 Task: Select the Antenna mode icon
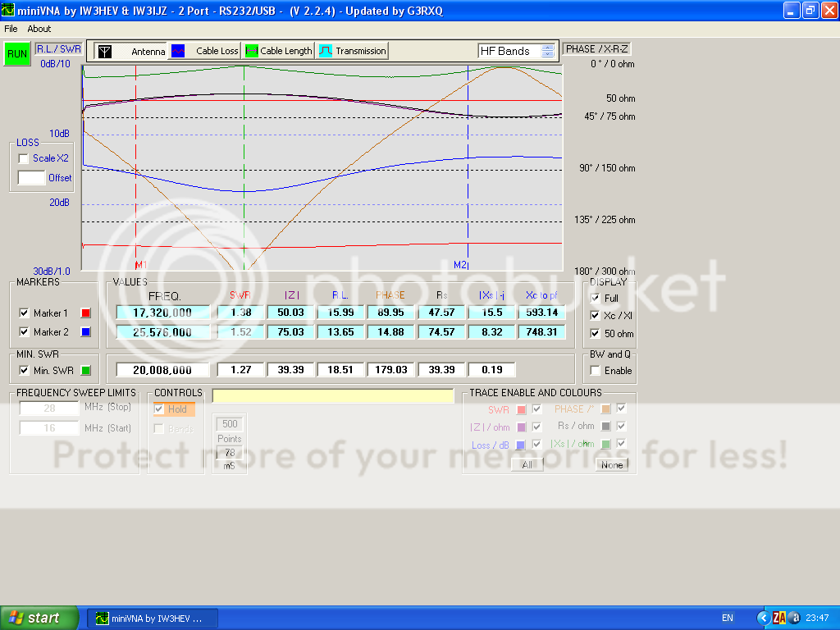point(105,51)
